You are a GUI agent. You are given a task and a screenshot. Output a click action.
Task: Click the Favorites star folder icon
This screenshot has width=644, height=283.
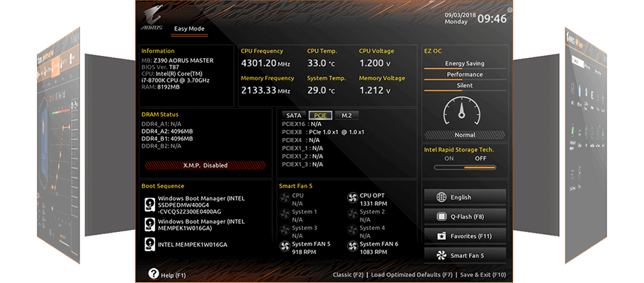tap(441, 236)
